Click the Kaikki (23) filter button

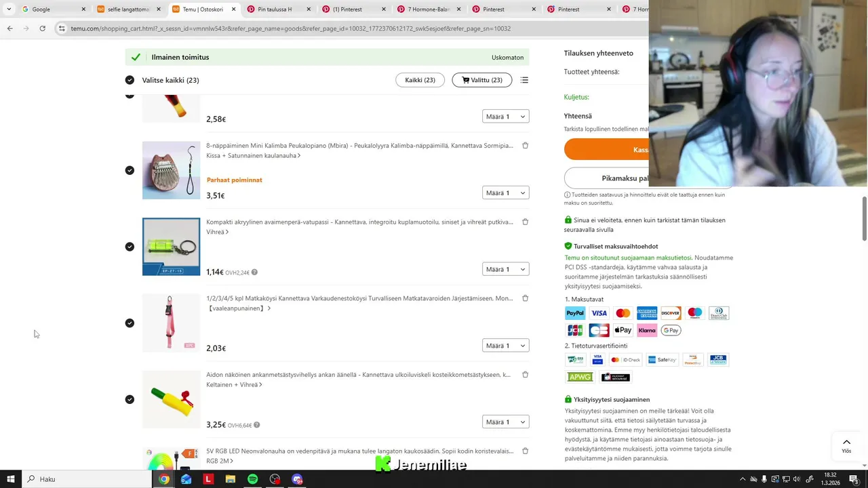[420, 80]
